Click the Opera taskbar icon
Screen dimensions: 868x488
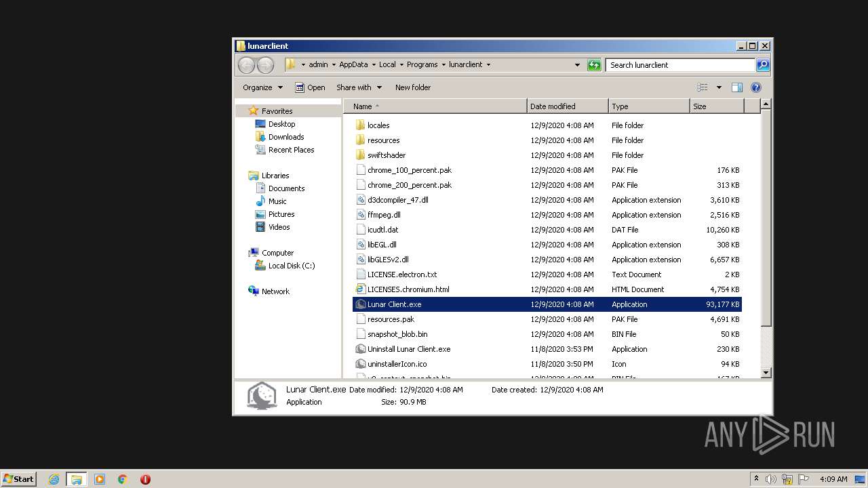pyautogui.click(x=145, y=479)
